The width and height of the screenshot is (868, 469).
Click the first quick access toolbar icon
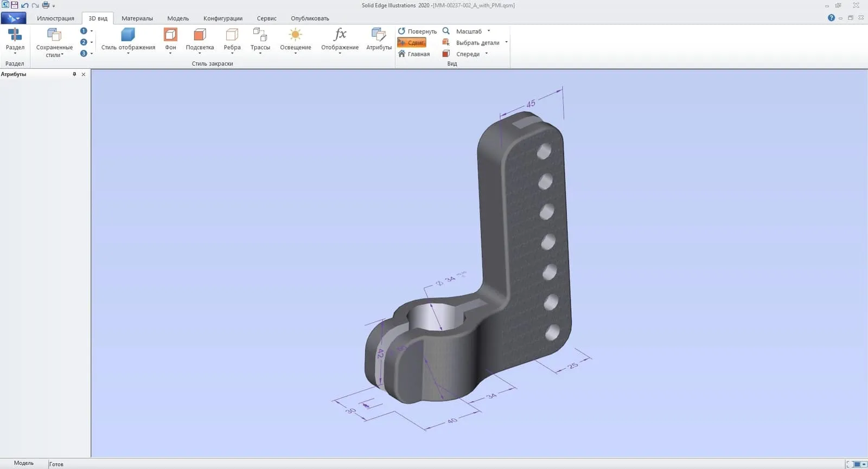click(5, 5)
